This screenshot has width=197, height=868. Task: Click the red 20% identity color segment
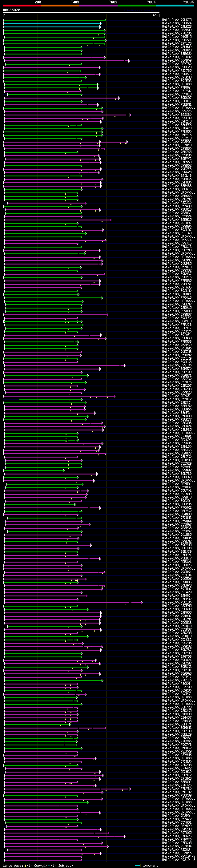[22, 6]
